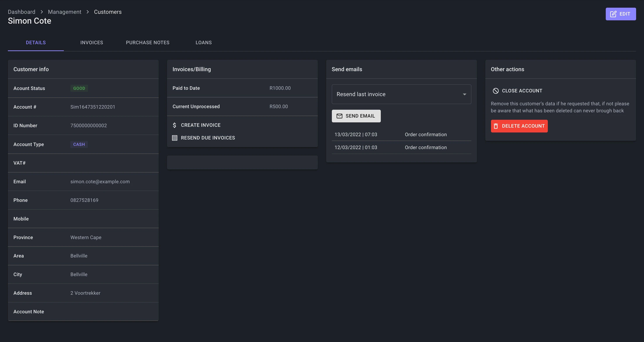Navigate to Dashboard breadcrumb link

coord(21,12)
